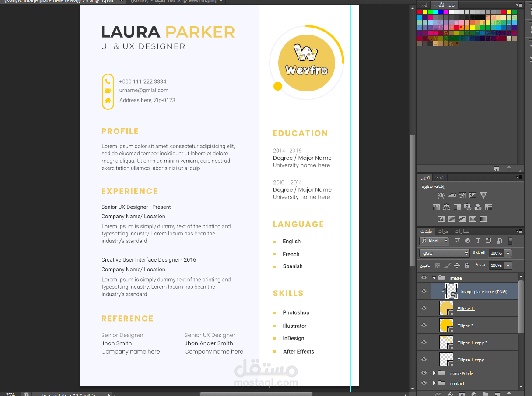This screenshot has height=396, width=532.
Task: Expand the contact layer group
Action: pos(434,383)
